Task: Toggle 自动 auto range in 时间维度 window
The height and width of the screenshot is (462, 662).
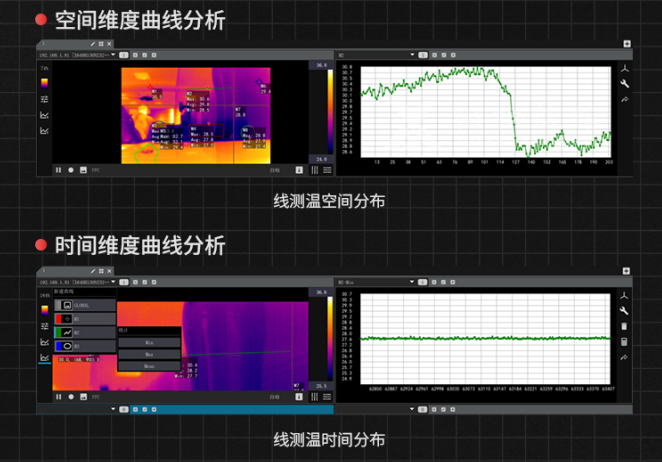Action: pos(275,397)
